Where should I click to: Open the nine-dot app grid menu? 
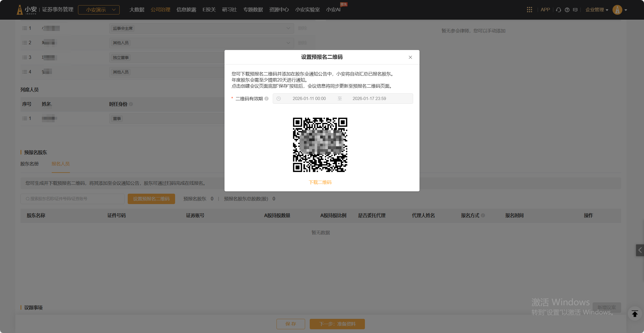click(x=529, y=10)
